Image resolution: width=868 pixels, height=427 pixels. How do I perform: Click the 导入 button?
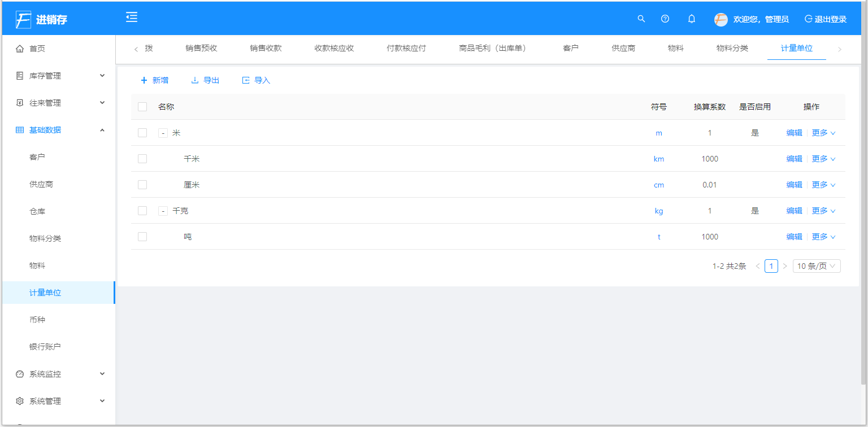(x=256, y=80)
